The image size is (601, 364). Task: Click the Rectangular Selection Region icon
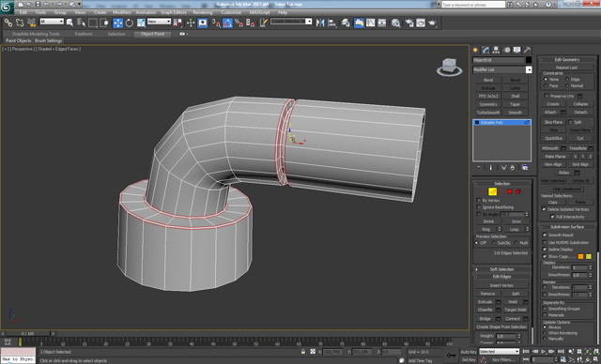92,23
